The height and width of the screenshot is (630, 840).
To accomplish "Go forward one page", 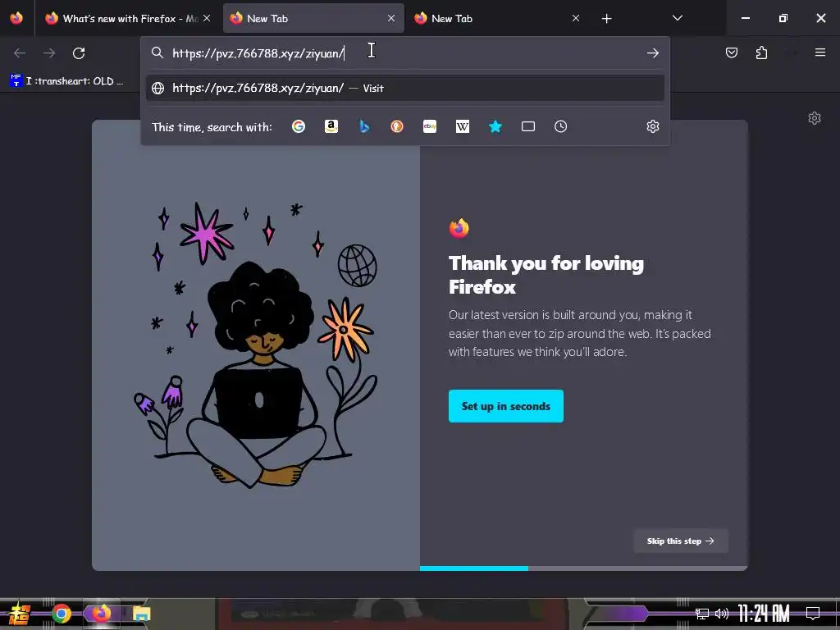I will coord(49,53).
